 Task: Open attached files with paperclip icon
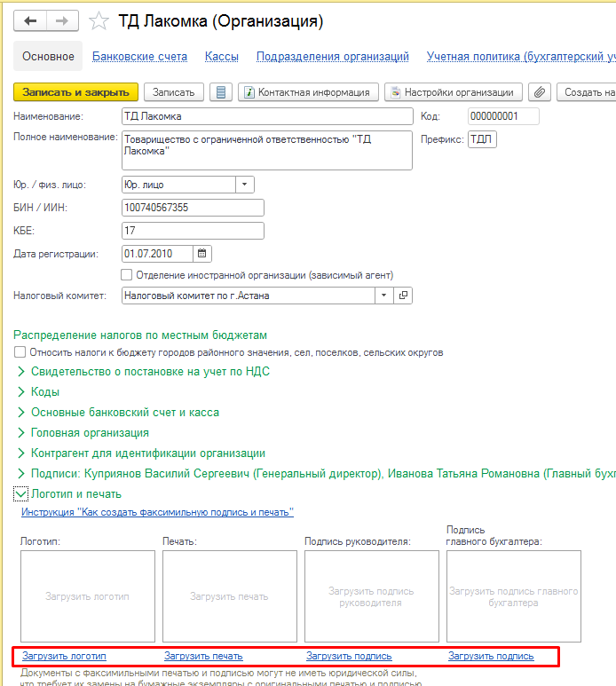click(539, 92)
